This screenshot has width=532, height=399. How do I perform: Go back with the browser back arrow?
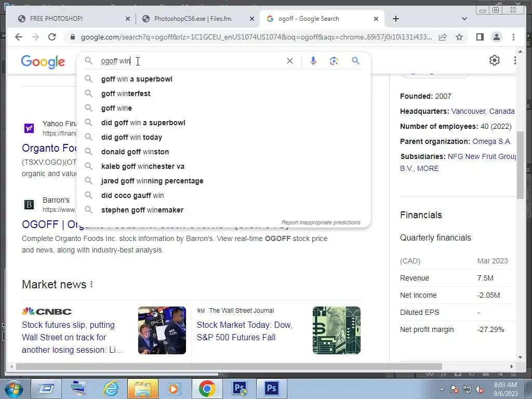[19, 37]
